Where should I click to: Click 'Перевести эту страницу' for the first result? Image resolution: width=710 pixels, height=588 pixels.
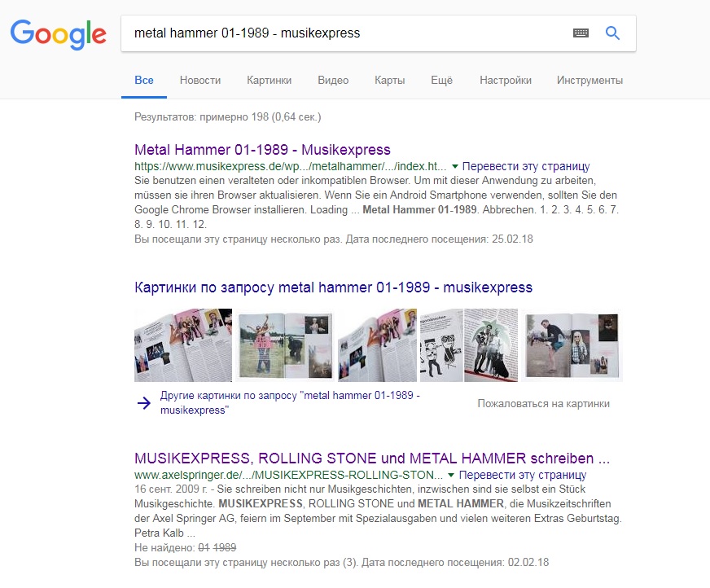coord(526,166)
